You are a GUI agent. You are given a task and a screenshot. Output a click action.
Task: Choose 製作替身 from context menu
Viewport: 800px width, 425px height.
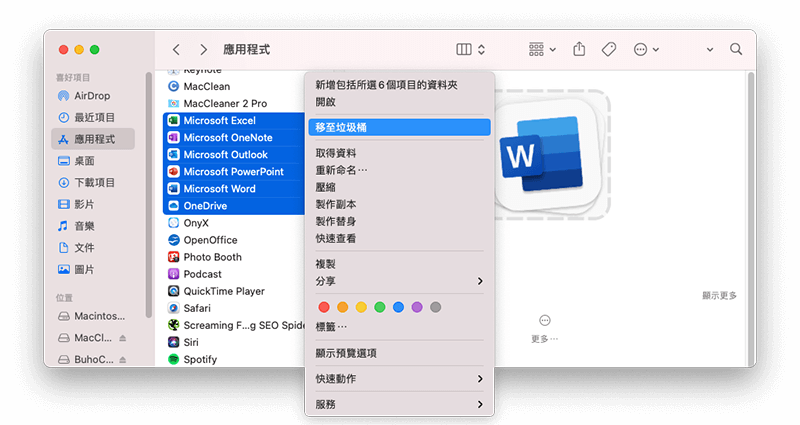pos(399,221)
